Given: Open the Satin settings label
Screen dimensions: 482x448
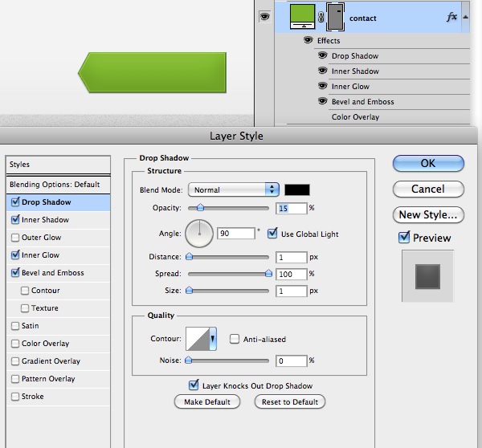Looking at the screenshot, I should coord(31,326).
